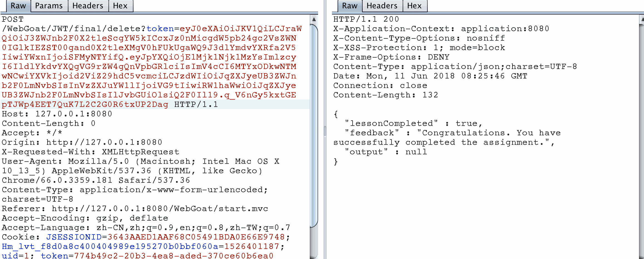Click the 'Origin: http://127.0.0.1:8080' header
644x259 pixels.
click(82, 142)
